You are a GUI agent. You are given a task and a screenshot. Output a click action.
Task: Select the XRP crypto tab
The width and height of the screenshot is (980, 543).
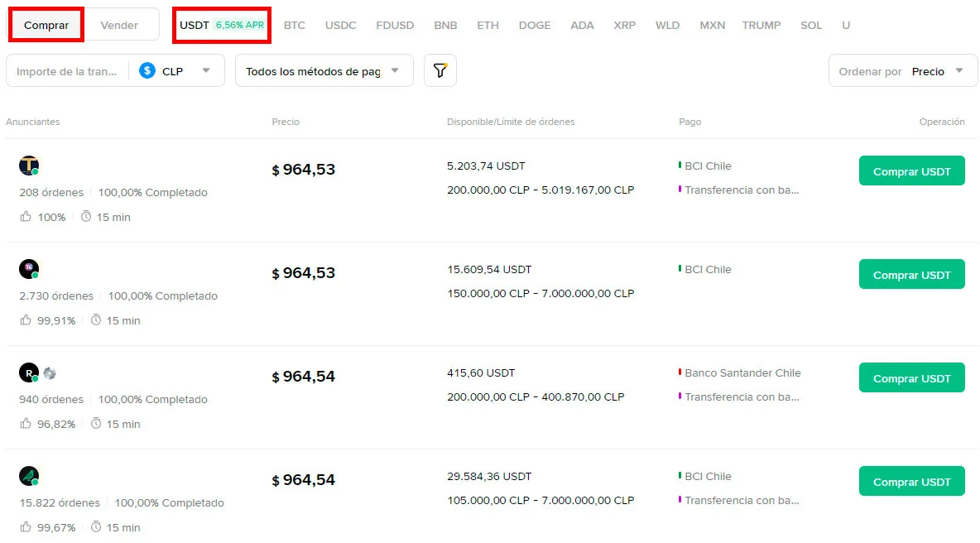624,25
